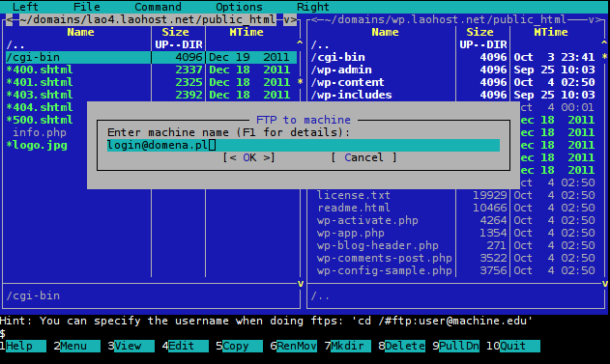Open right panel history list v
The height and width of the screenshot is (364, 610).
tap(591, 19)
